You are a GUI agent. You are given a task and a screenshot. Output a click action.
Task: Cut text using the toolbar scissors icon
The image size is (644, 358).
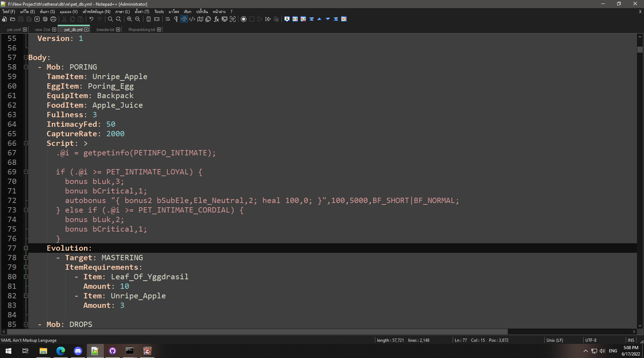pyautogui.click(x=64, y=19)
